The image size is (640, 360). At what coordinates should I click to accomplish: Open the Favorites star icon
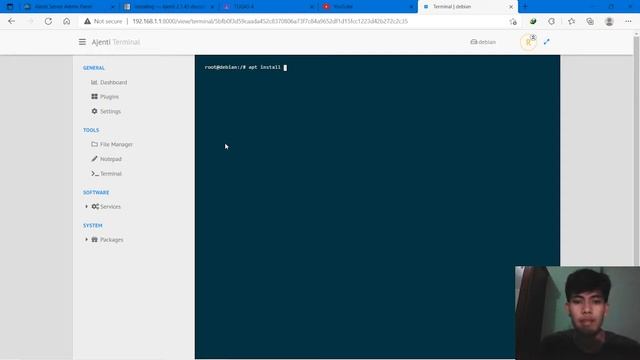571,21
